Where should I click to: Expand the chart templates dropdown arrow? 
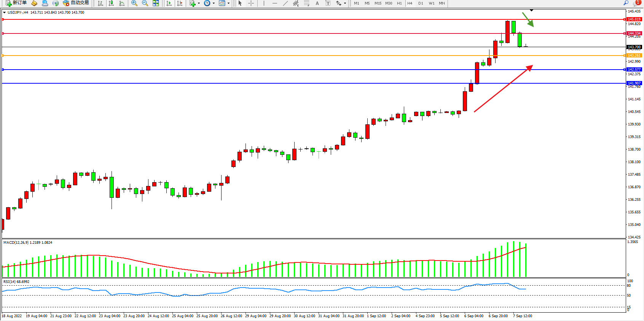tap(228, 3)
